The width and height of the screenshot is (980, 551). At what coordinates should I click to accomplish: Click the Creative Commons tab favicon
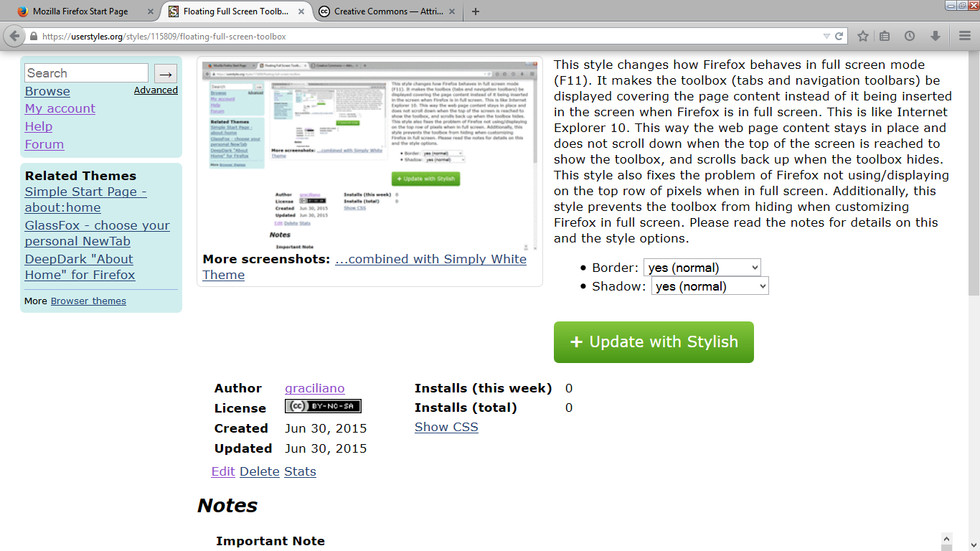point(324,11)
